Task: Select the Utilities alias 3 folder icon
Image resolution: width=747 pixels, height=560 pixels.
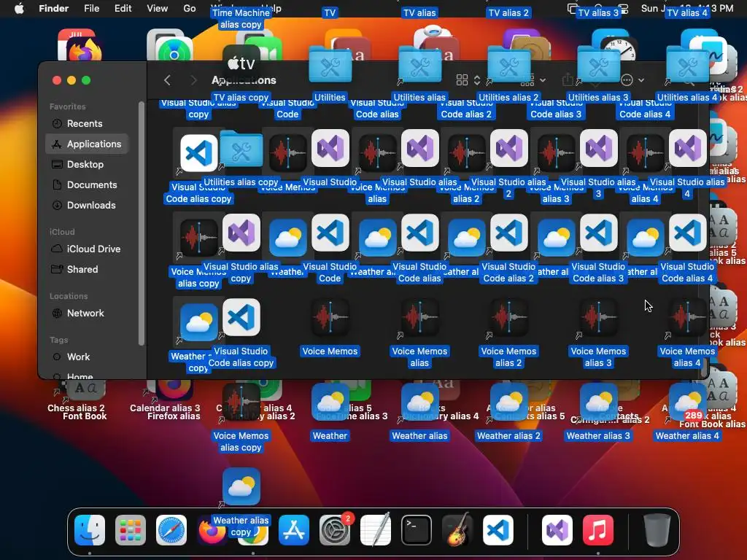Action: [598, 64]
